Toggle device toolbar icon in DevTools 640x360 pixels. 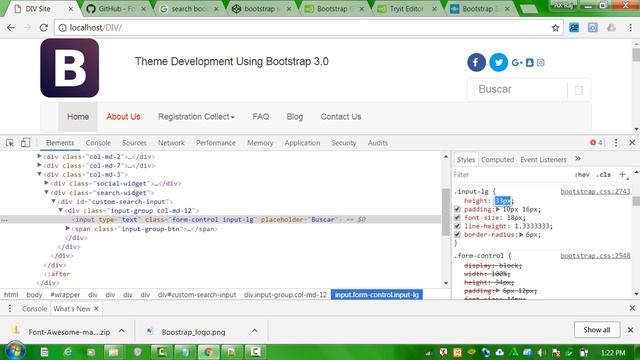tap(25, 142)
